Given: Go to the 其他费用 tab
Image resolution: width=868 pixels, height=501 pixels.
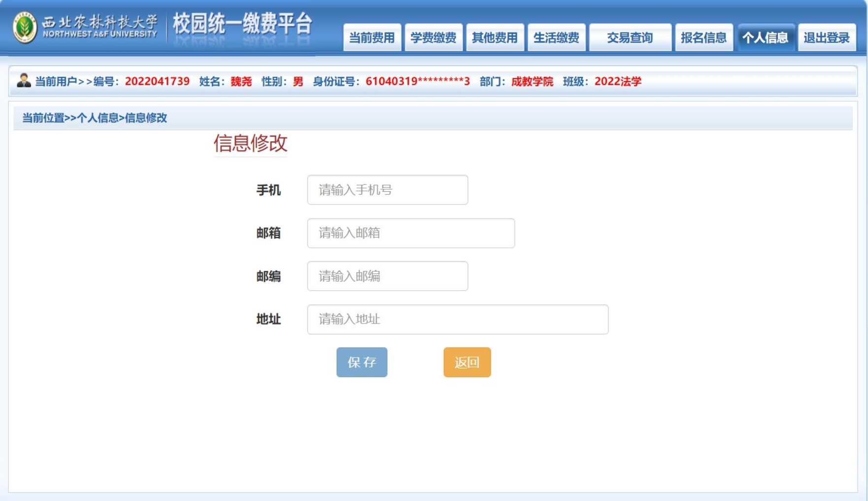Looking at the screenshot, I should tap(495, 37).
